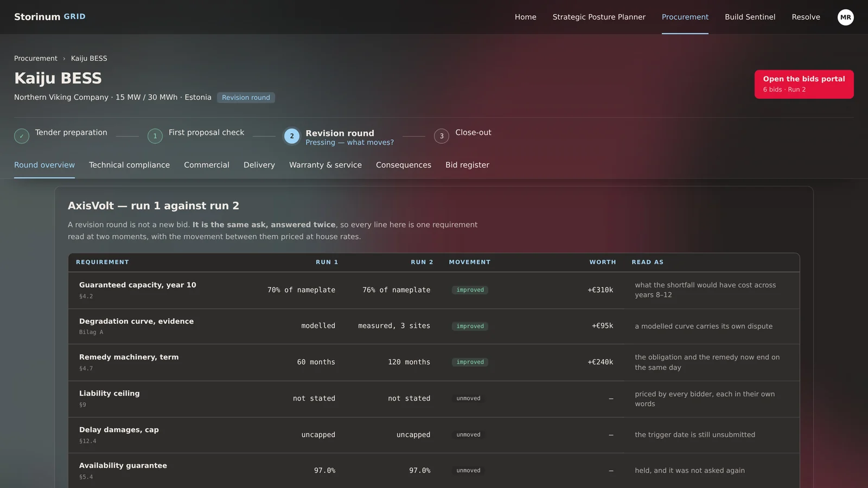The width and height of the screenshot is (868, 488).
Task: Click the Close-out step label
Action: [x=473, y=132]
